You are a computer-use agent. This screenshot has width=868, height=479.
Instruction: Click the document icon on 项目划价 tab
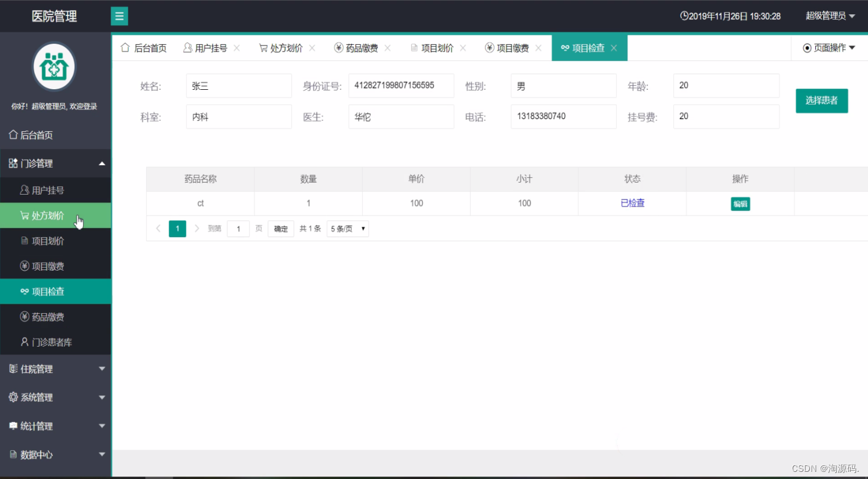[414, 48]
